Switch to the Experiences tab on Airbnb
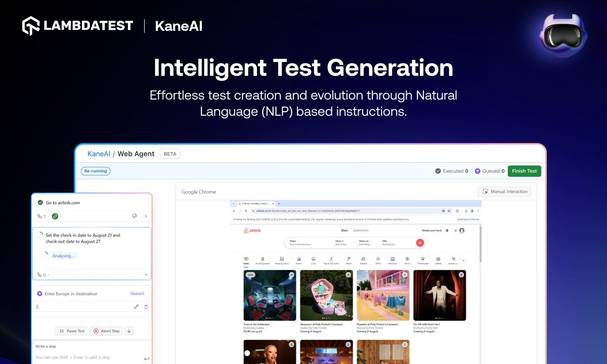This screenshot has height=364, width=607. (361, 231)
